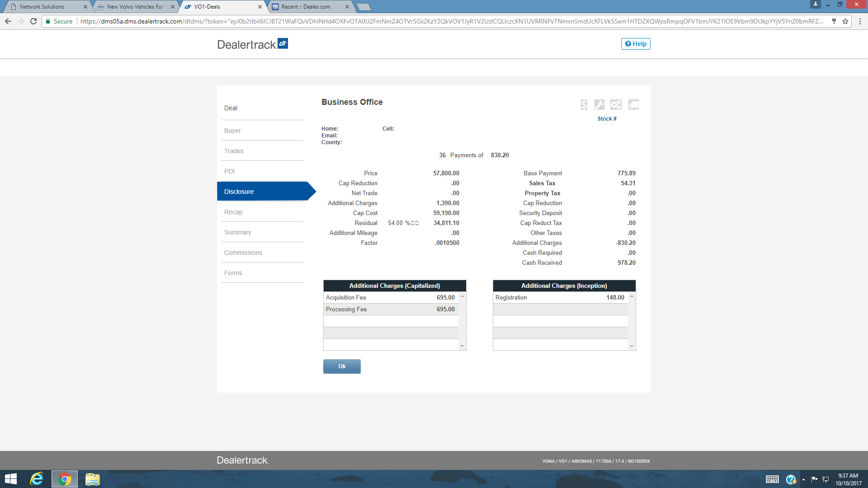Launch Internet Explorer from taskbar
Screen dimensions: 868x488
pyautogui.click(x=37, y=479)
